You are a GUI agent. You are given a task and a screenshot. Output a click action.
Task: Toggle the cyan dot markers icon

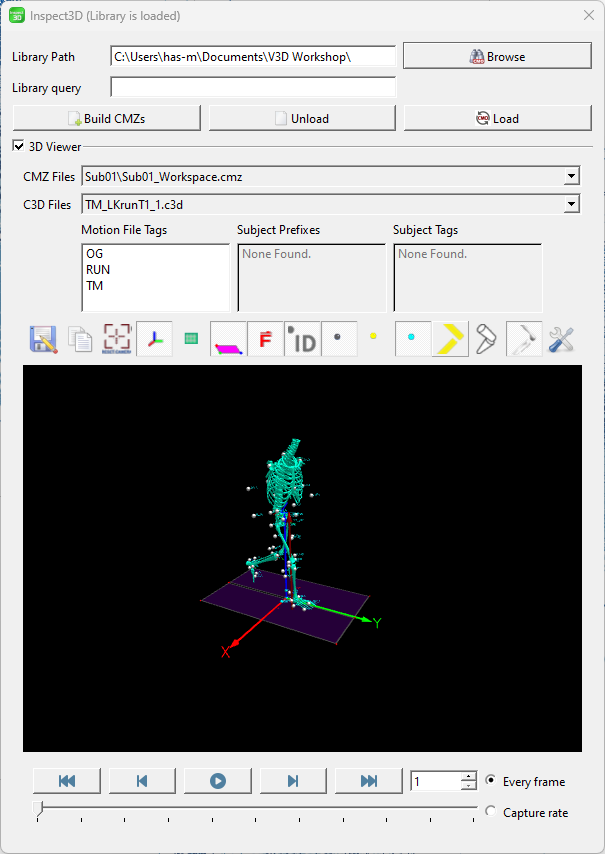pos(413,339)
